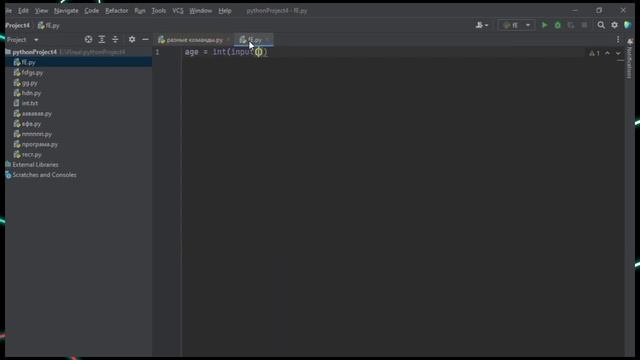640x360 pixels.
Task: Open IDE settings gear in top toolbar
Action: [x=614, y=25]
